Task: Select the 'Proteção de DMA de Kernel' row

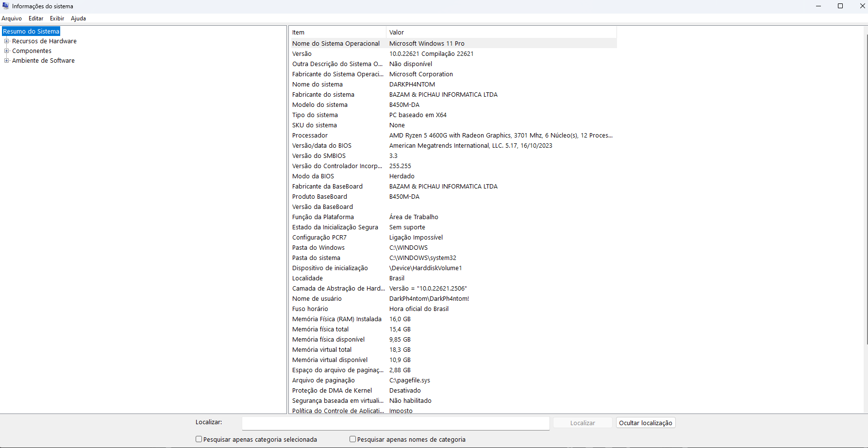Action: 453,391
